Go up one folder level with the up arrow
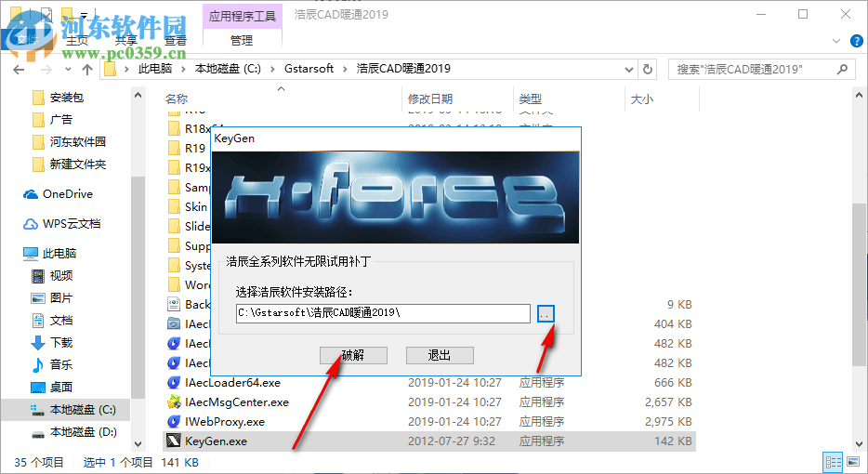The image size is (868, 474). [x=87, y=70]
